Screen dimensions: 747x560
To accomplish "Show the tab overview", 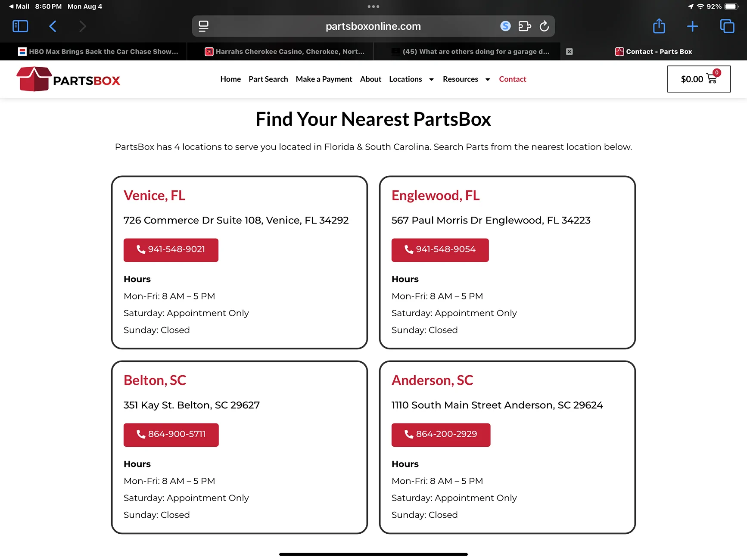I will (727, 26).
